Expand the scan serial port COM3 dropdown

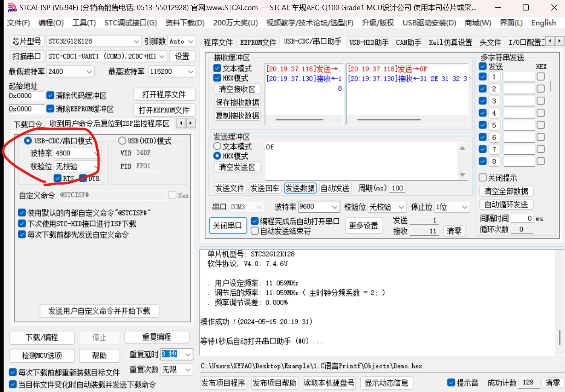pyautogui.click(x=162, y=56)
